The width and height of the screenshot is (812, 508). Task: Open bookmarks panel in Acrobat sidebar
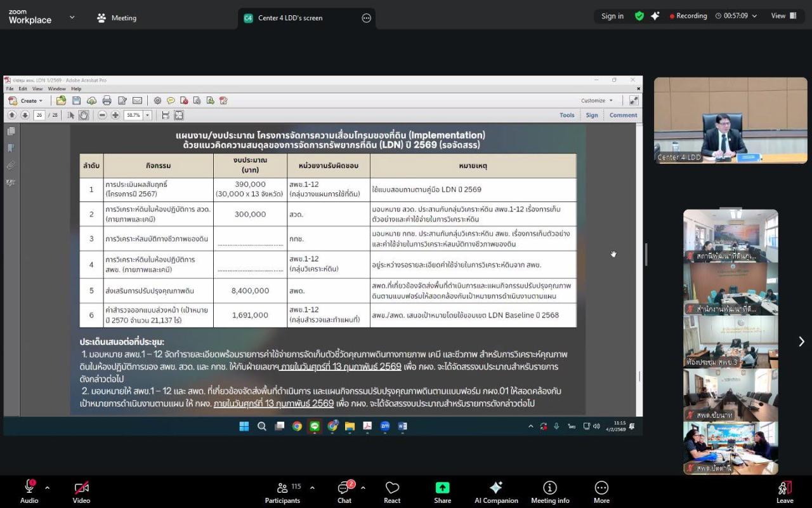click(x=11, y=148)
